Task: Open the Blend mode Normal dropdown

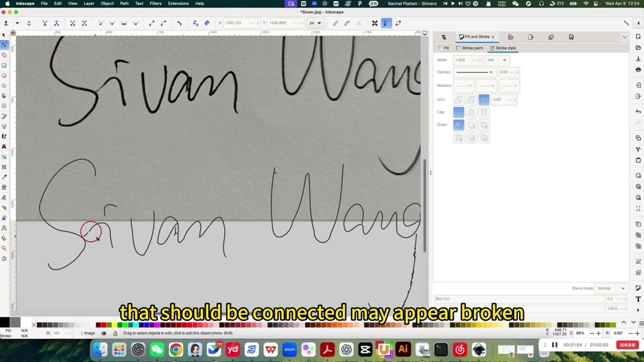Action: tap(610, 288)
